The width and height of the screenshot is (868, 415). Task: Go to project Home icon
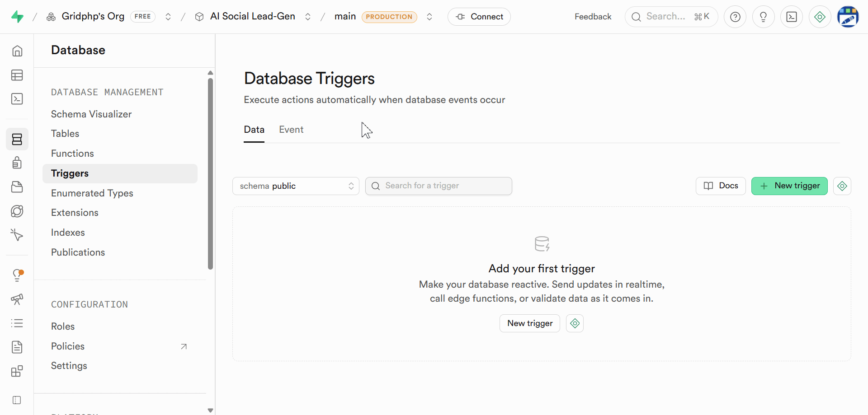tap(17, 51)
